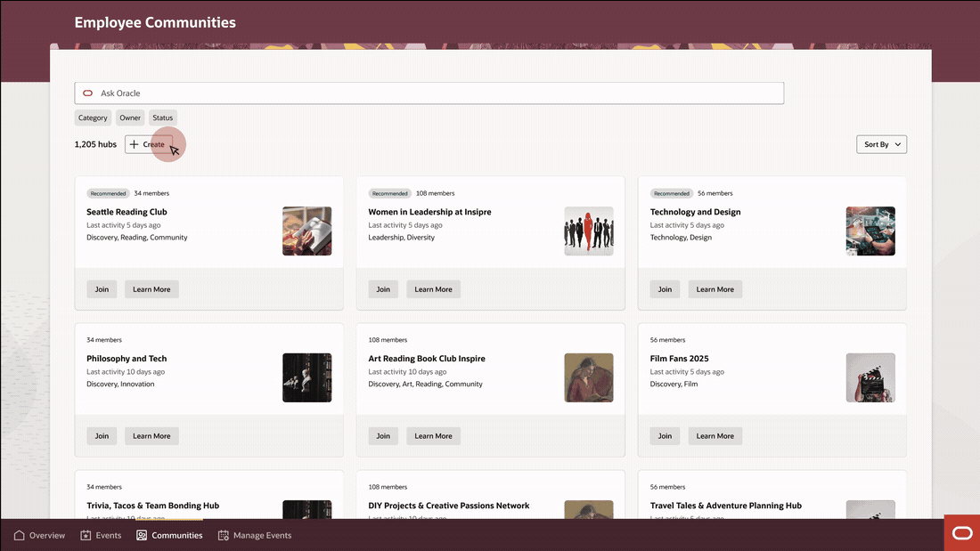This screenshot has height=551, width=980.
Task: Click the Film Fans 2025 title
Action: [x=680, y=359]
